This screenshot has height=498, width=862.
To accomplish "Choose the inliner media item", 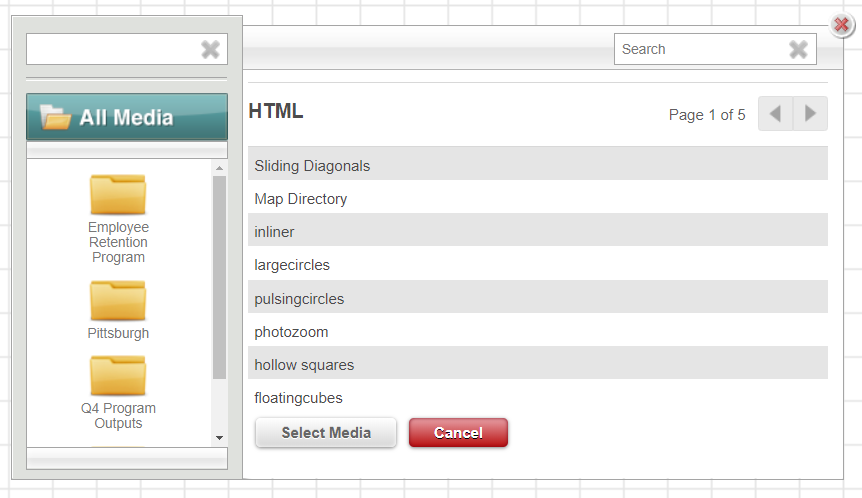I will (538, 230).
